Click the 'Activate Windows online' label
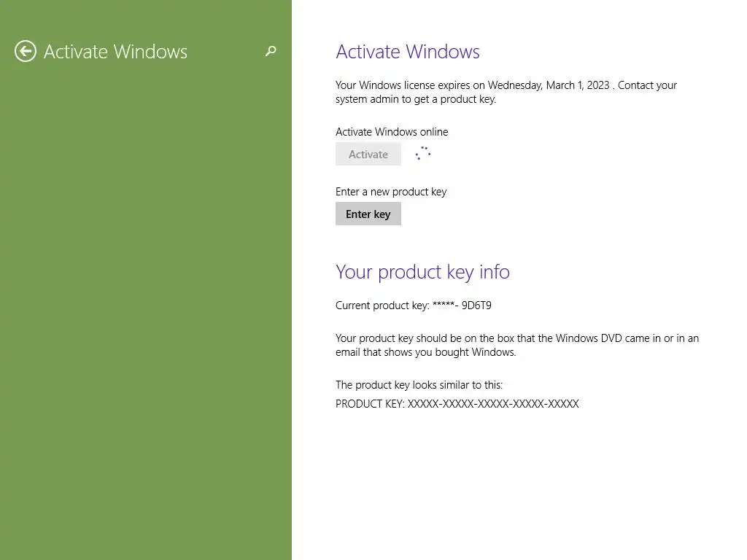The height and width of the screenshot is (560, 747). click(392, 132)
